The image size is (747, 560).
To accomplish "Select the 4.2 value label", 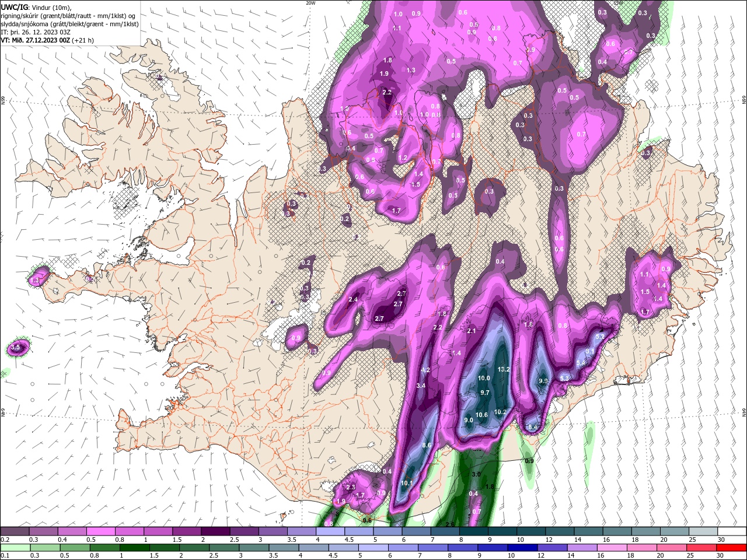I will [425, 370].
